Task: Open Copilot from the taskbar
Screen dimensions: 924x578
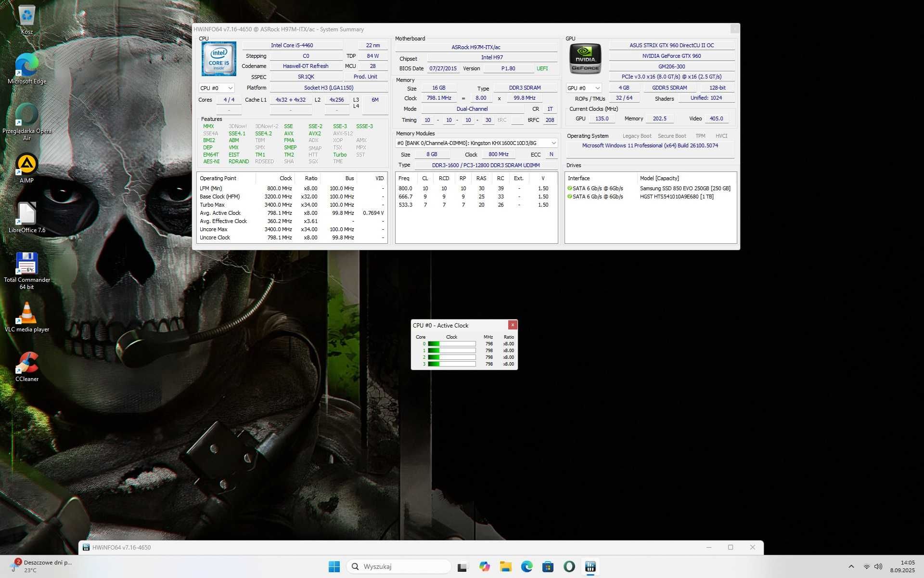Action: [x=484, y=566]
